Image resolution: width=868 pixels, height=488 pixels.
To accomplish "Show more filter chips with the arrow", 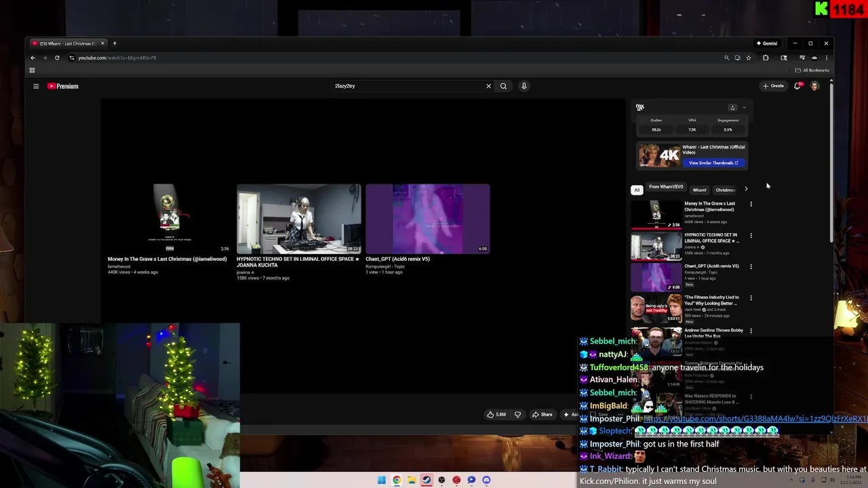I will (746, 189).
